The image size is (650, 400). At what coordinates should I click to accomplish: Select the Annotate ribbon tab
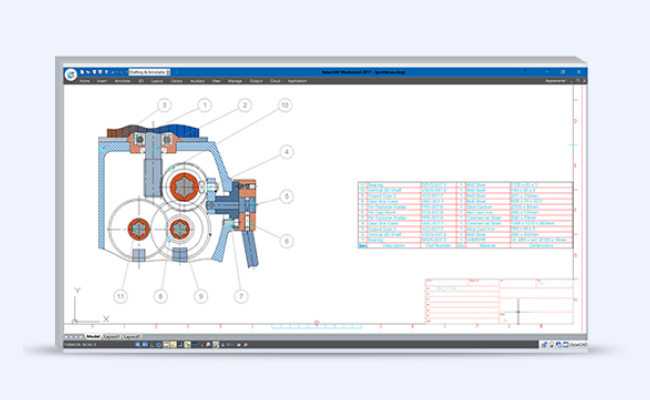click(x=121, y=81)
